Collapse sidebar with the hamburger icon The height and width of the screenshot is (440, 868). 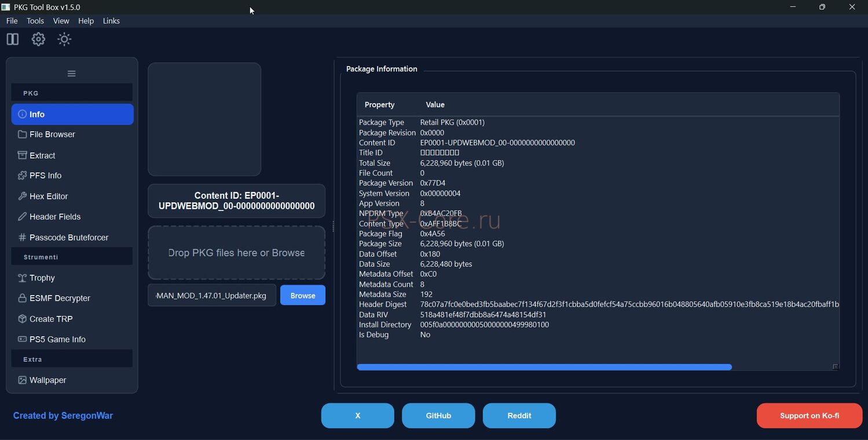coord(72,74)
